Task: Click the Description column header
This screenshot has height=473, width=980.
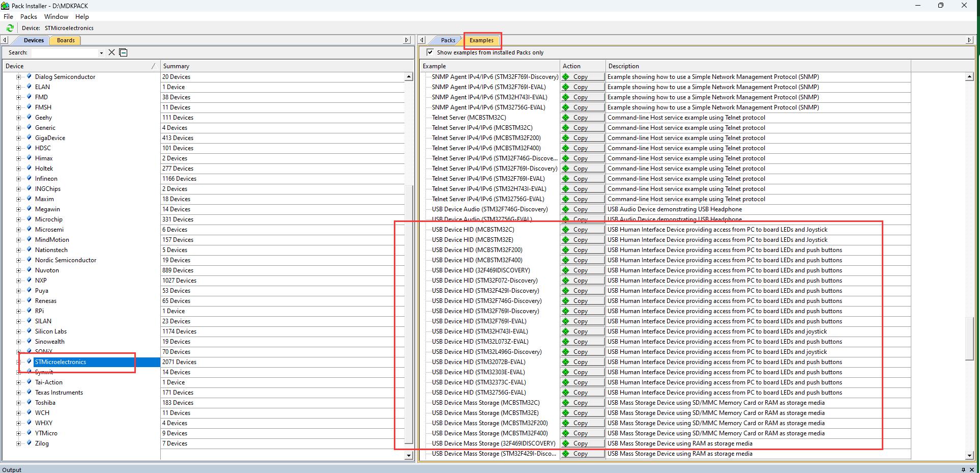Action: point(758,66)
